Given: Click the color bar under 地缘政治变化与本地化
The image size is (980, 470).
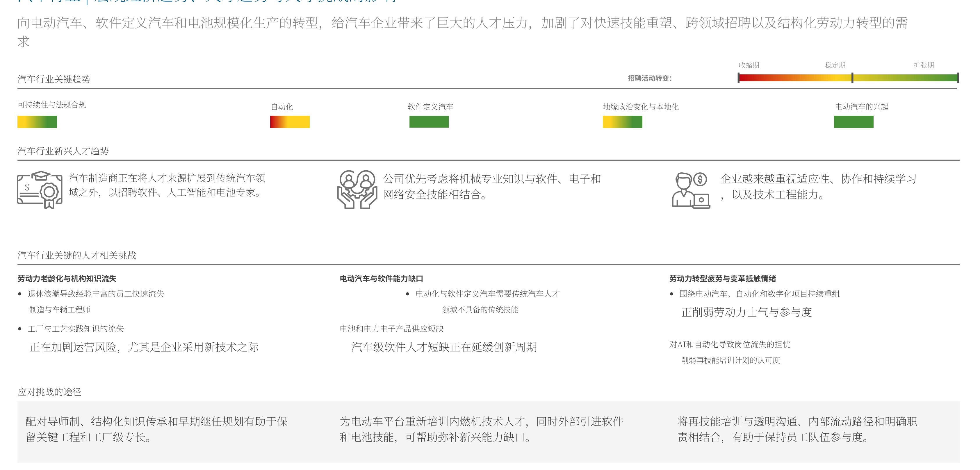Looking at the screenshot, I should point(622,122).
